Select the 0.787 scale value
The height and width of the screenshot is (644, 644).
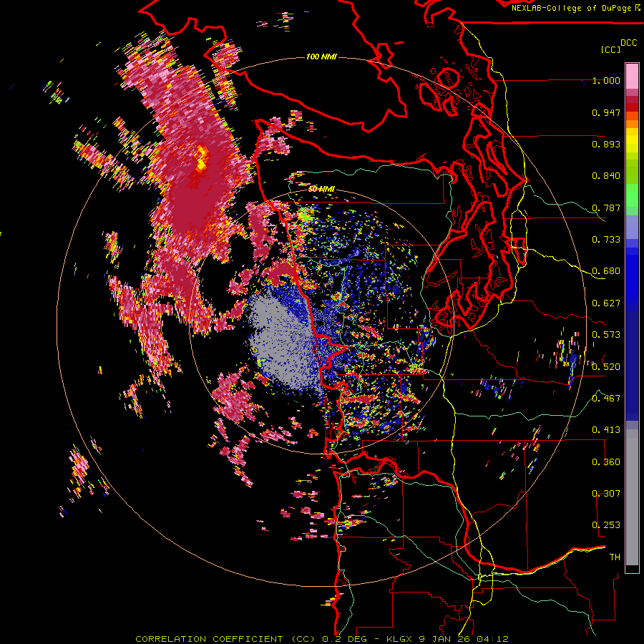[x=606, y=208]
